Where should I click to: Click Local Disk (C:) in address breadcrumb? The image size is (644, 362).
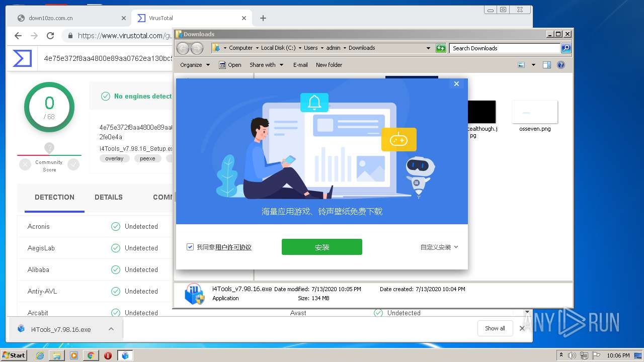coord(278,48)
